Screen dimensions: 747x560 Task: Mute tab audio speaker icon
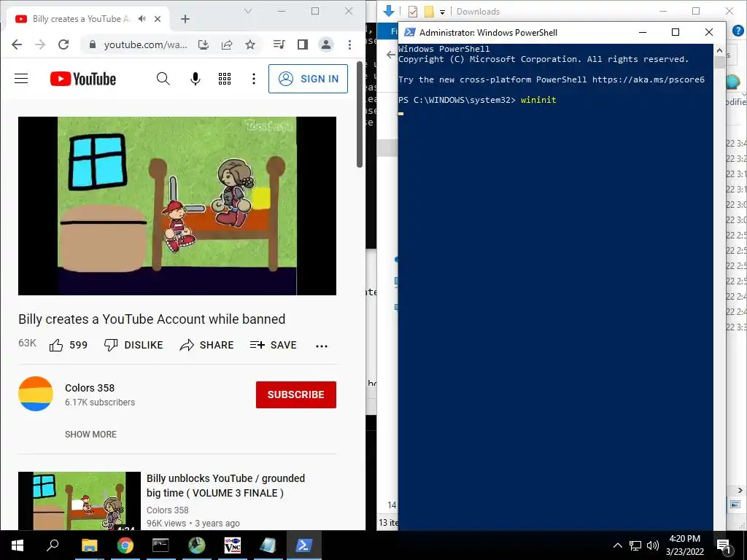pos(142,19)
